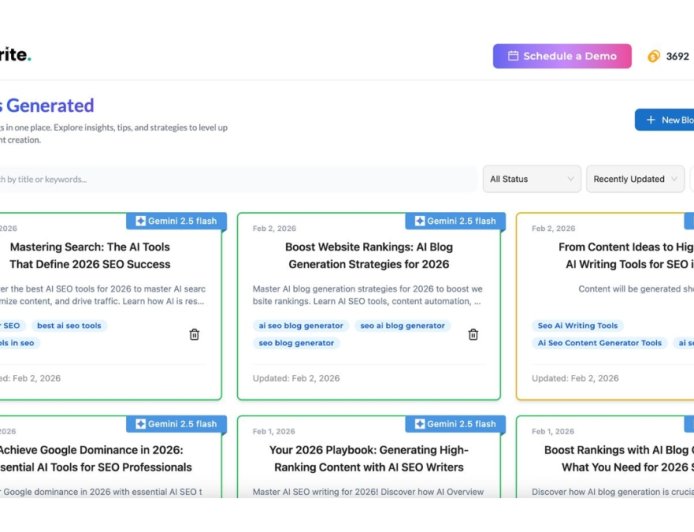Open Boost Website Rankings: AI Blog Generation title

tap(369, 255)
